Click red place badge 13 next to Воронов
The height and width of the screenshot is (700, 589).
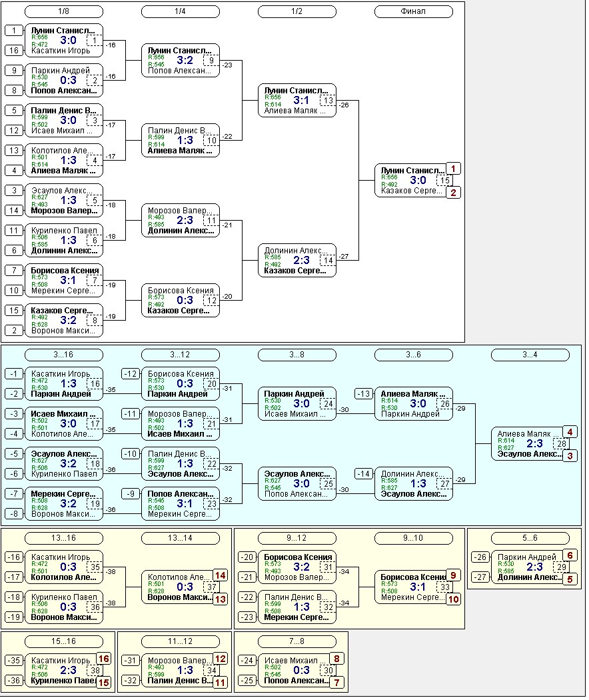(x=221, y=599)
